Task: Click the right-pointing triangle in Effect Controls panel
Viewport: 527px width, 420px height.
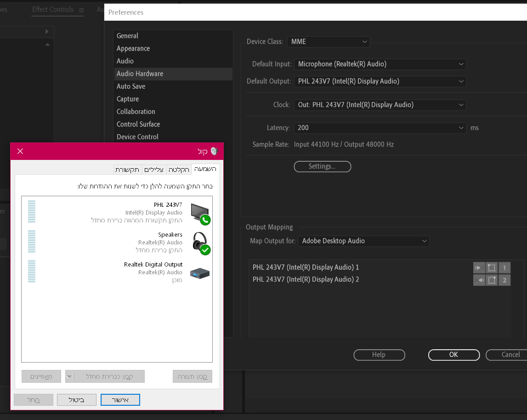Action: pyautogui.click(x=47, y=31)
